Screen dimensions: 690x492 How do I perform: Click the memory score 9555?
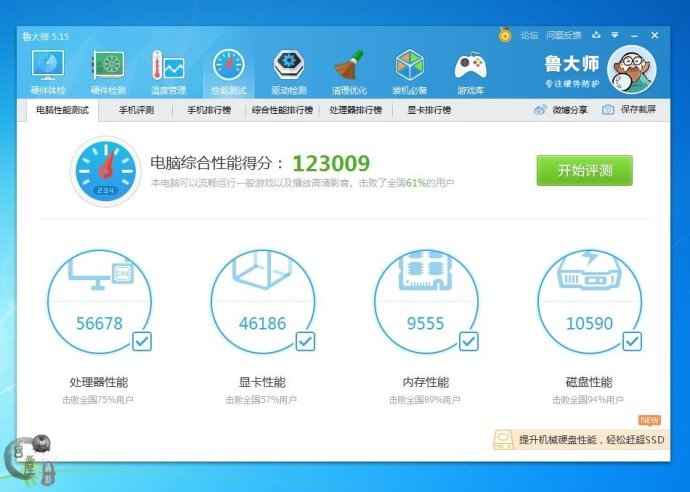[426, 323]
